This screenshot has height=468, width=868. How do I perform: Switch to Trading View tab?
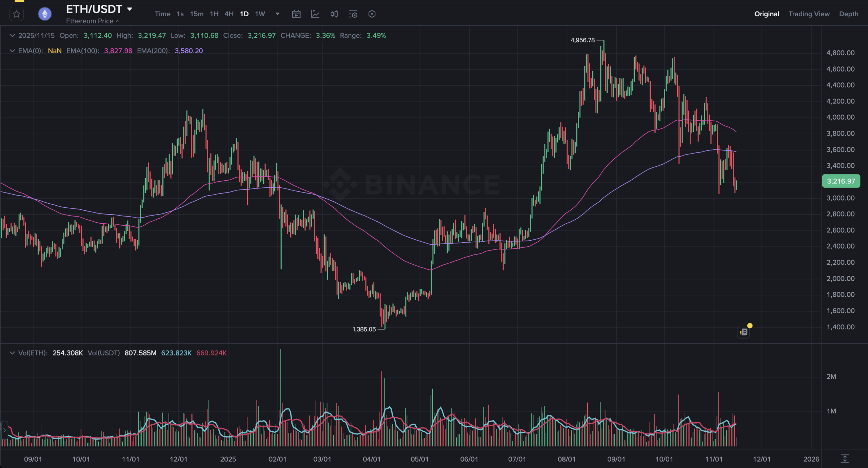click(x=809, y=14)
